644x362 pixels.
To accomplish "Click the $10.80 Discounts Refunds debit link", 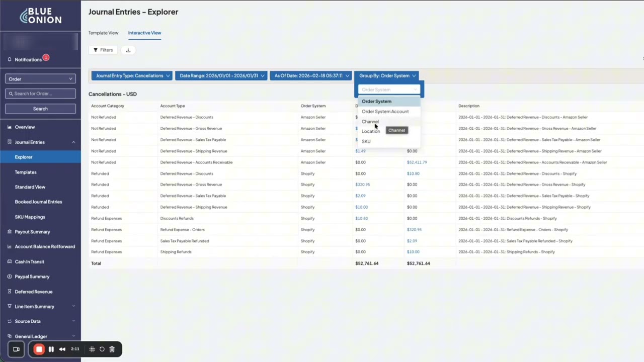I will [361, 219].
